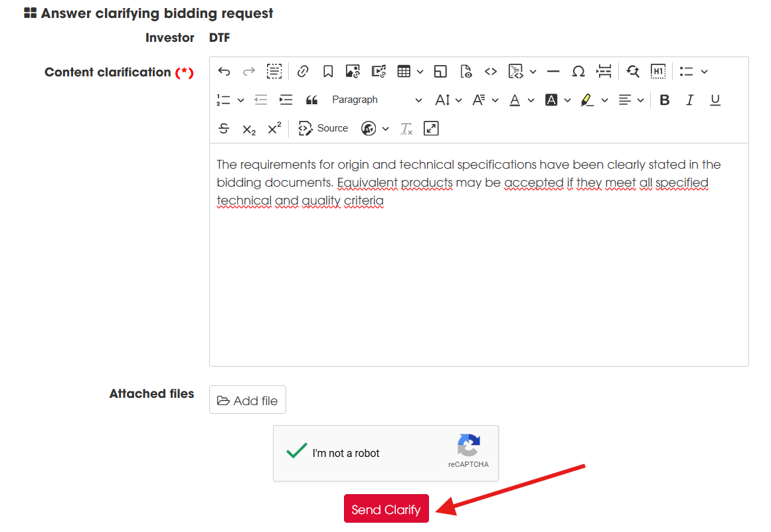
Task: Open Find and Replace tool
Action: point(632,72)
